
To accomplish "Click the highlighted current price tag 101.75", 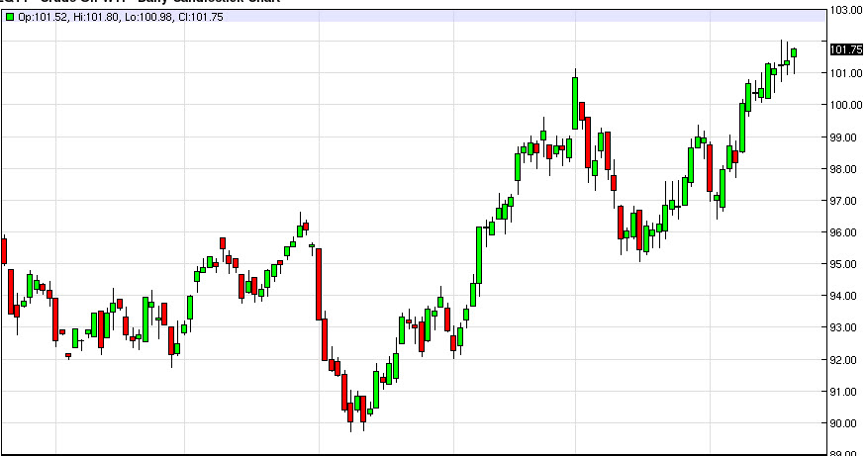I will tap(846, 49).
